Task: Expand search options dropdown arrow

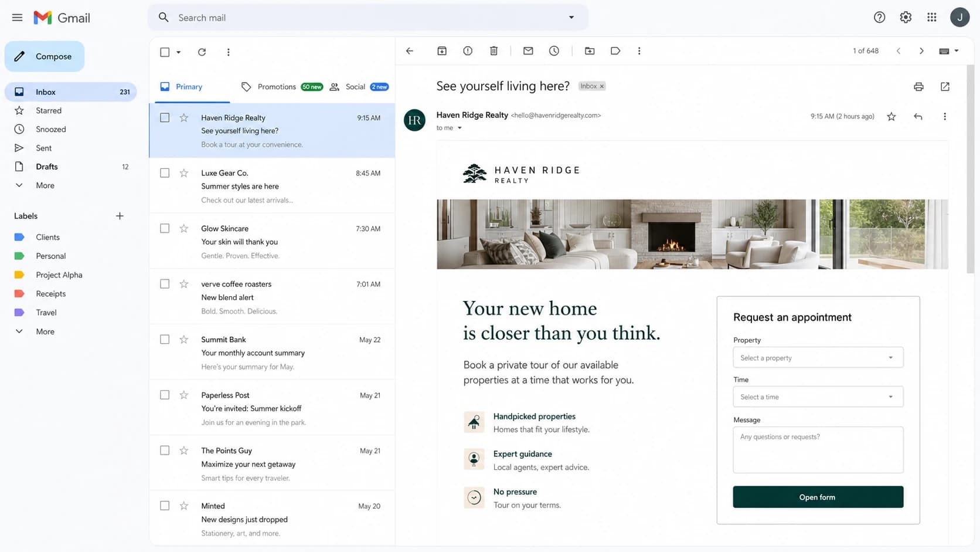Action: click(x=571, y=18)
